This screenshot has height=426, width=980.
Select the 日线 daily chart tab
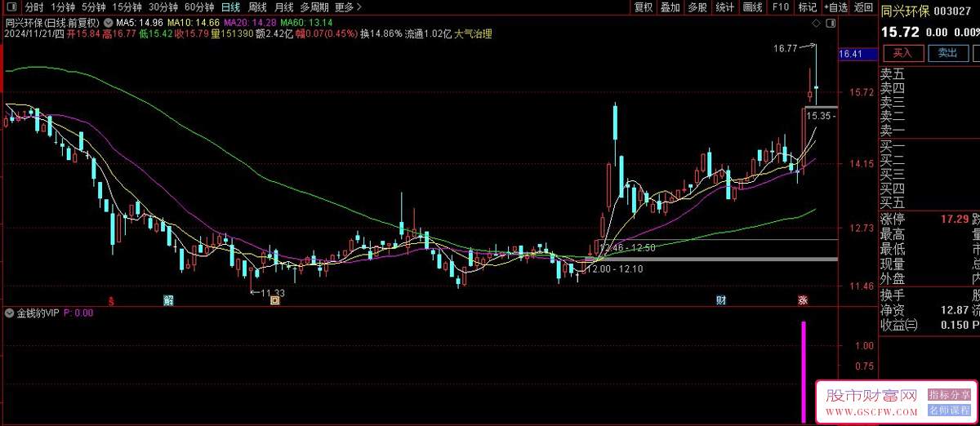pos(231,7)
